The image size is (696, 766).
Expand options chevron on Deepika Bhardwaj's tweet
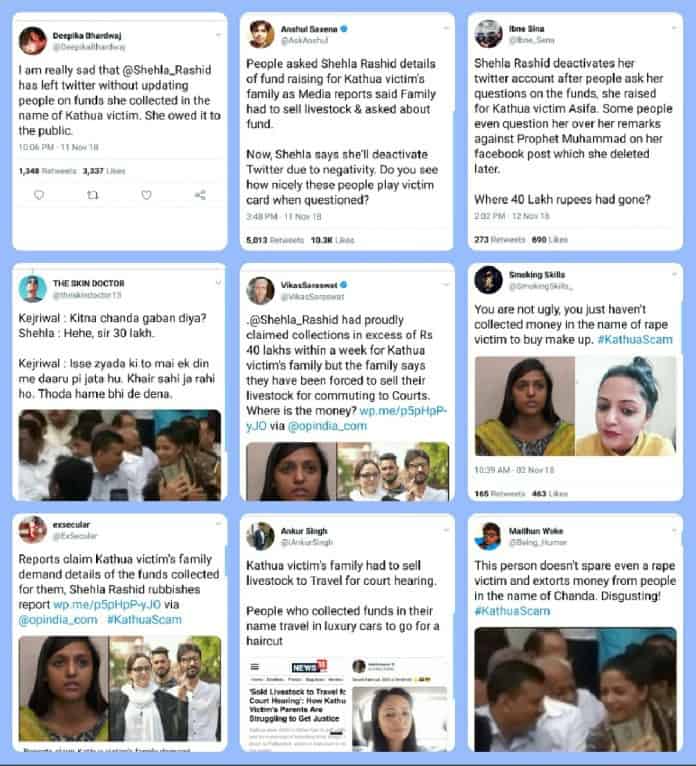click(218, 35)
